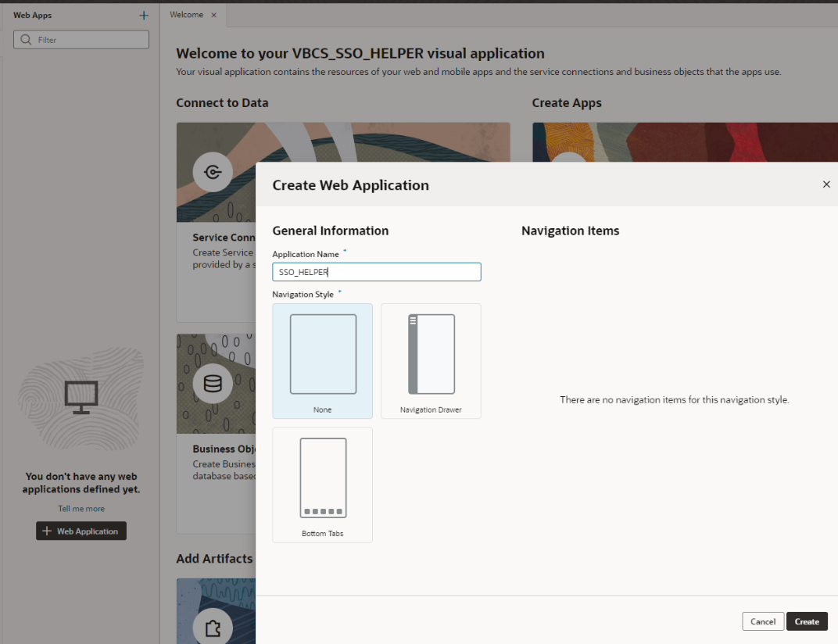This screenshot has height=644, width=838.
Task: Click the Business Objects database icon
Action: pos(213,383)
